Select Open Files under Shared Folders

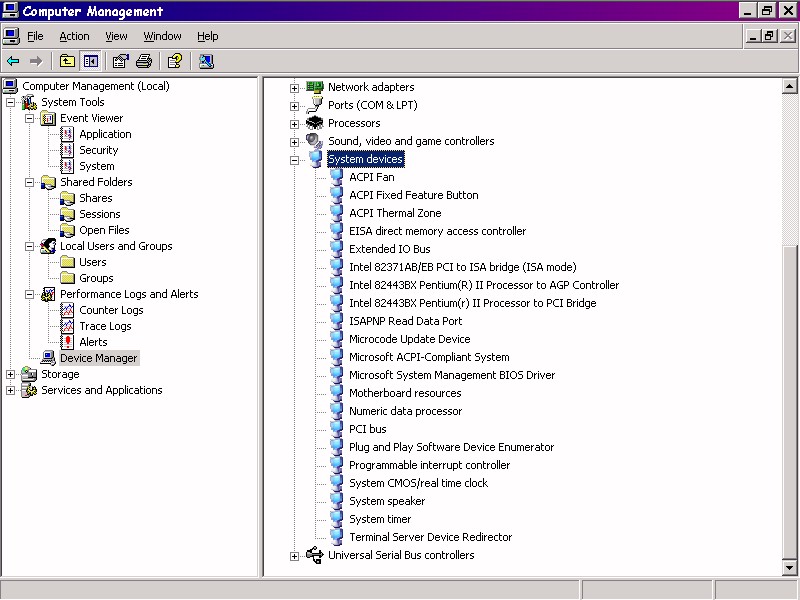pyautogui.click(x=104, y=230)
